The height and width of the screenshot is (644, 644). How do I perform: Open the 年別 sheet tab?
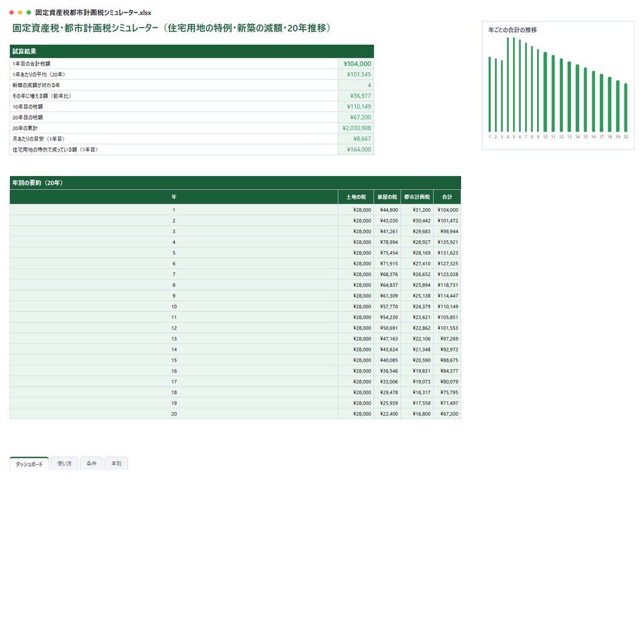[x=116, y=464]
